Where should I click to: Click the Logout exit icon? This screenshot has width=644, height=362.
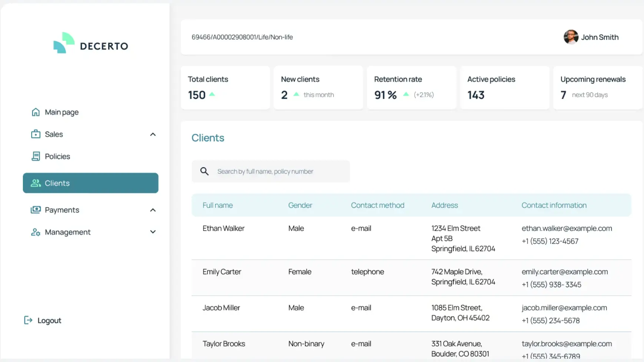point(29,320)
